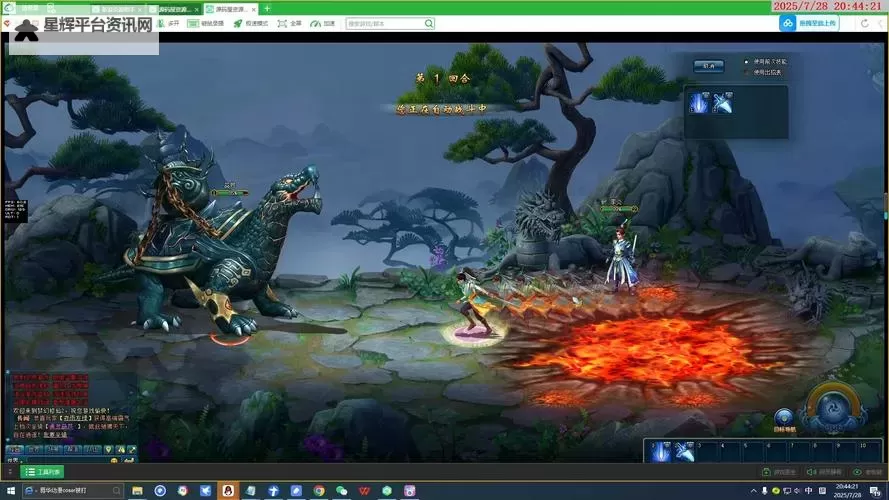Click the rocket speed mode toolbar item

point(251,23)
